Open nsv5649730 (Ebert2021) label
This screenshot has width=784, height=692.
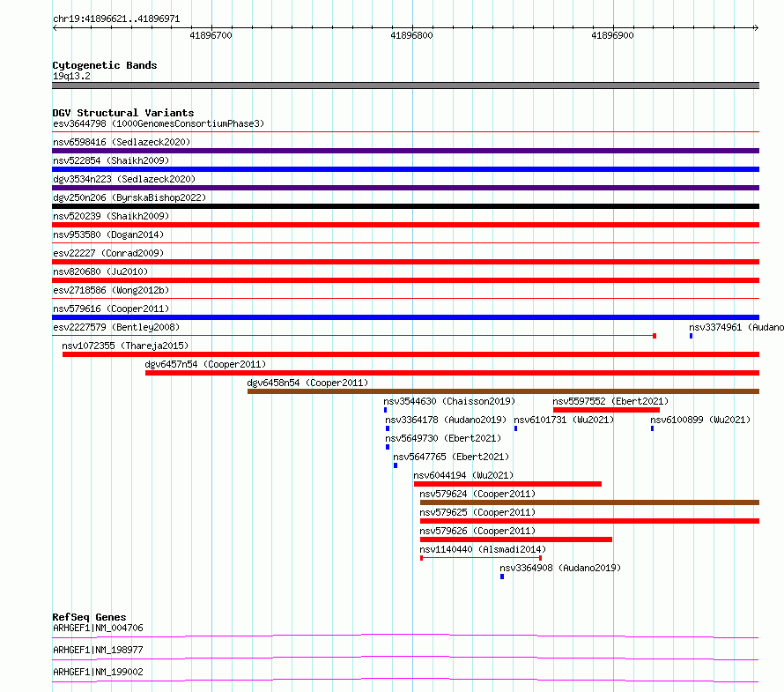point(443,438)
